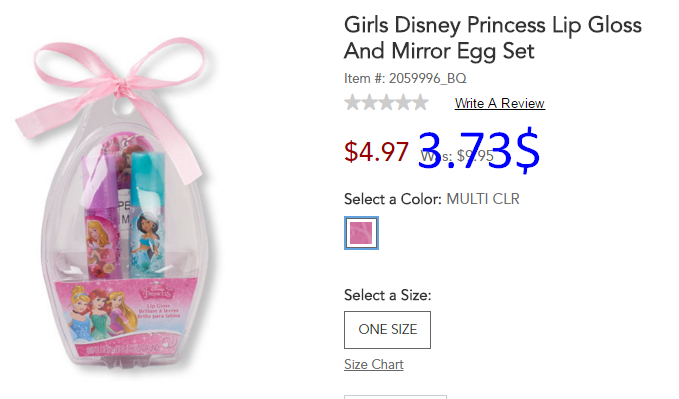Click the MULTI CLR color name text
This screenshot has height=399, width=679.
(483, 199)
